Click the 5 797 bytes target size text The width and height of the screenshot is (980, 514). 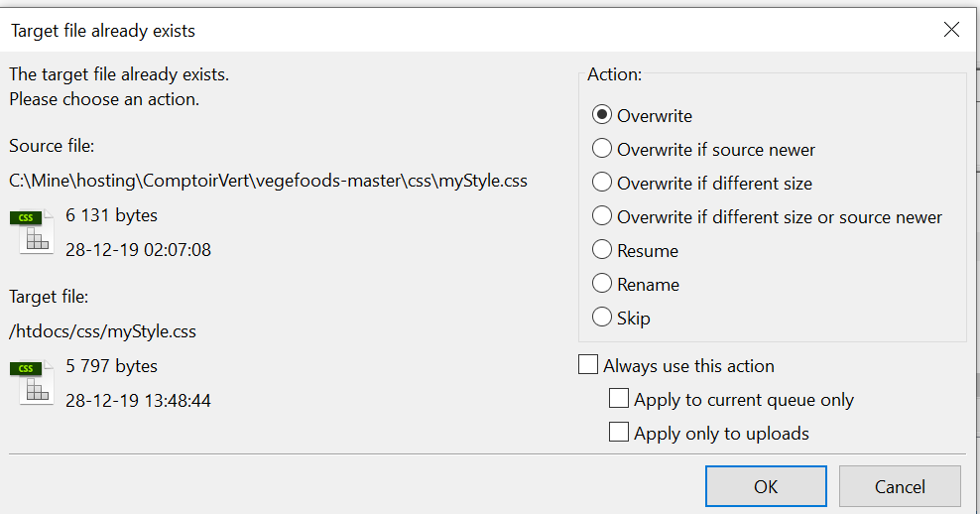coord(111,366)
